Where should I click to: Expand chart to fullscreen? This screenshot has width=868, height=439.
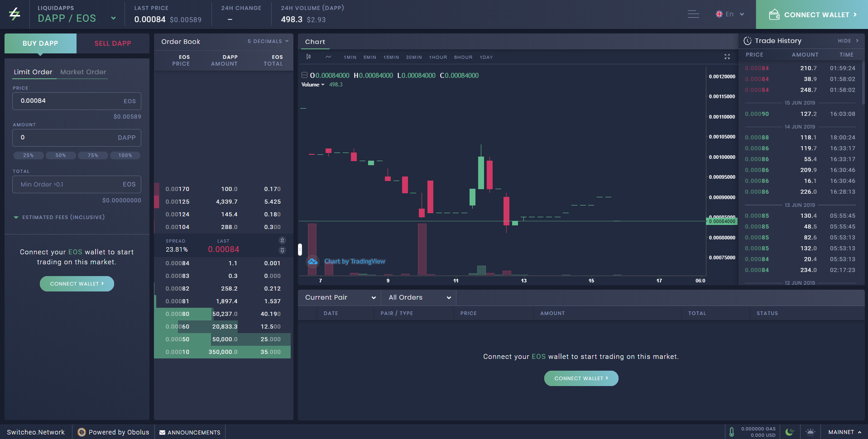727,57
